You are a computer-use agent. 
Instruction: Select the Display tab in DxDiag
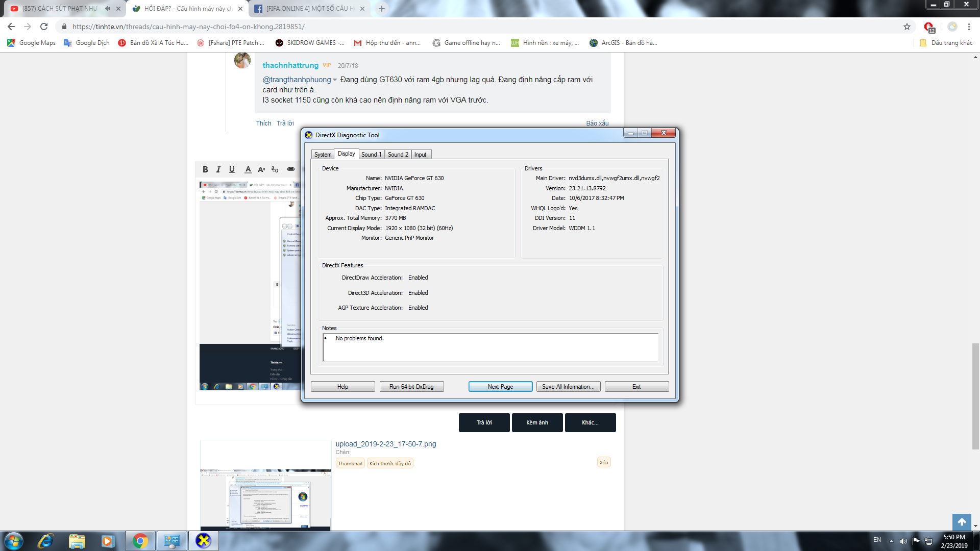coord(346,154)
